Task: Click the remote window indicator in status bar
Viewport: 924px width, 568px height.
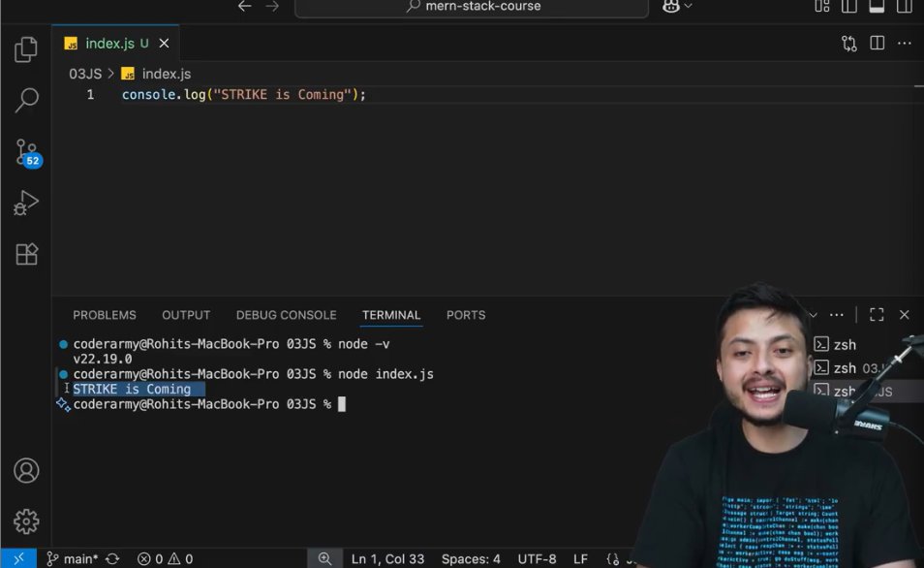Action: 18,558
